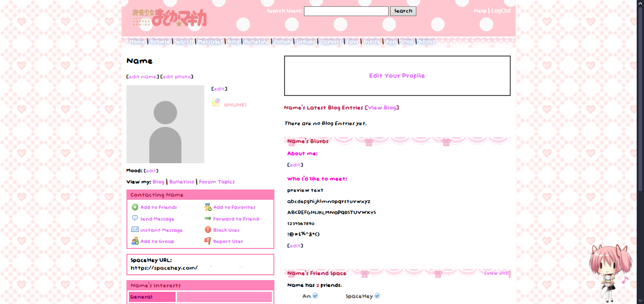This screenshot has width=644, height=304.
Task: Open the View Blog link
Action: click(x=382, y=108)
